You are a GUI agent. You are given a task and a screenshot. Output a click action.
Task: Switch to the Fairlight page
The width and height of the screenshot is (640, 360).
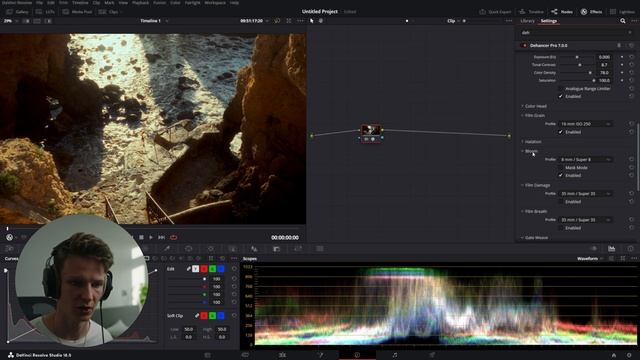tap(394, 355)
